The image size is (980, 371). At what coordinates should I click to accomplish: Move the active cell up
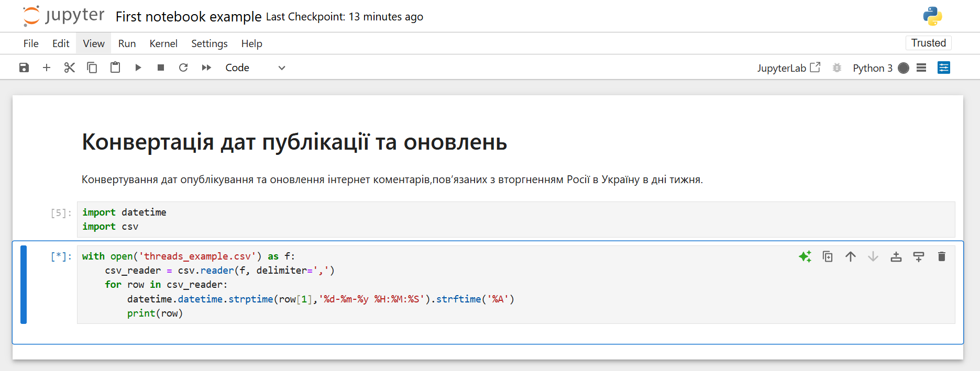tap(851, 256)
